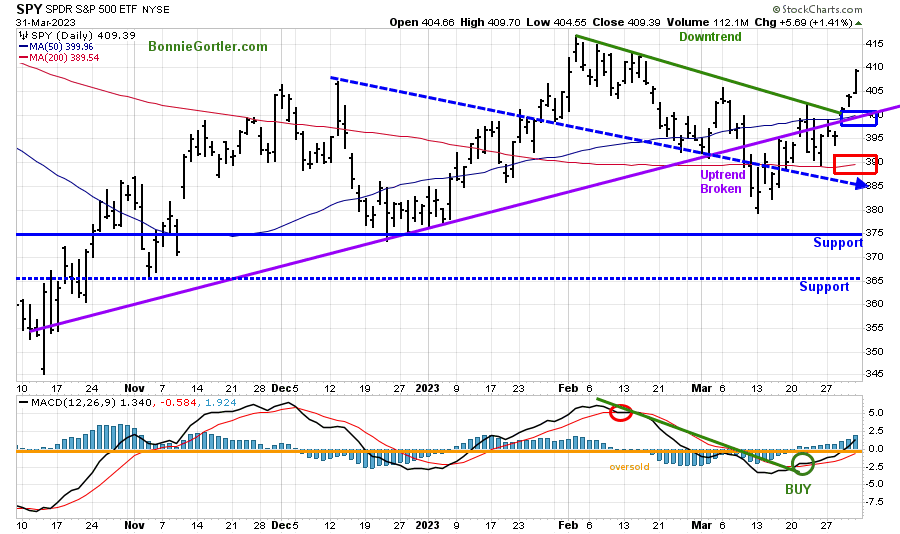Click the Chg +5.69 (+1.41%) reading
Image resolution: width=900 pixels, height=534 pixels.
coord(804,22)
